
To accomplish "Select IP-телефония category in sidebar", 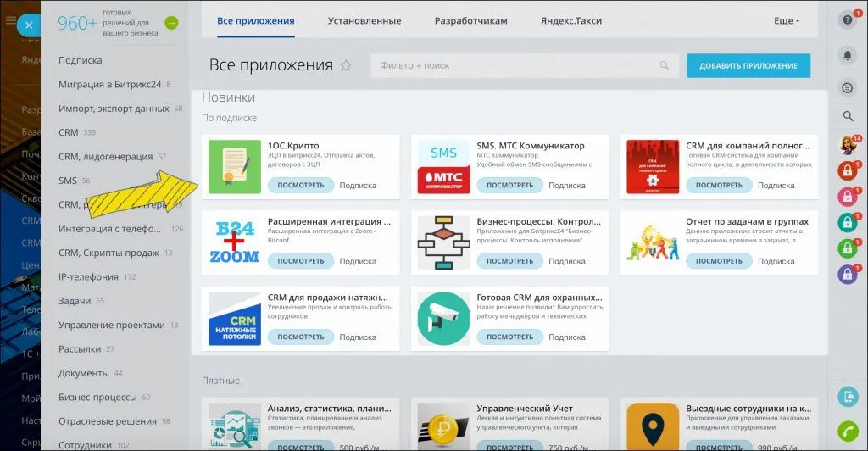I will (x=88, y=277).
